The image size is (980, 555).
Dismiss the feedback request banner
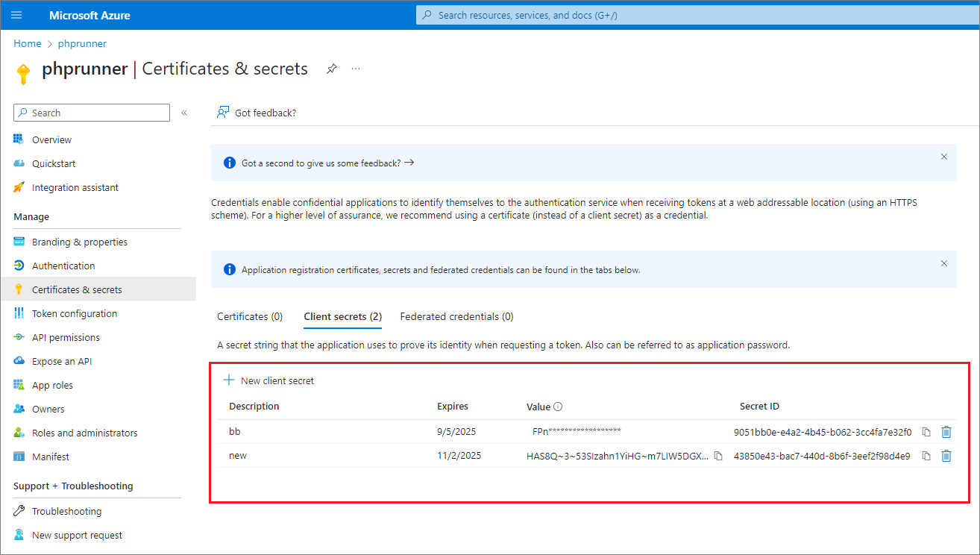(x=943, y=157)
